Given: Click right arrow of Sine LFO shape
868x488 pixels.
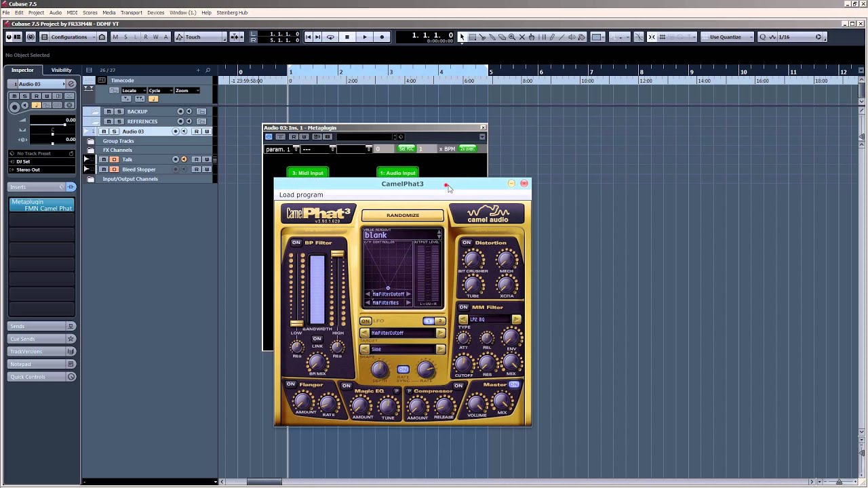Looking at the screenshot, I should pyautogui.click(x=441, y=349).
